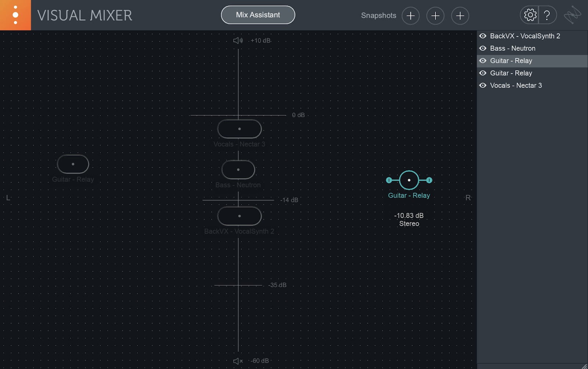Screen dimensions: 588x369
Task: Select the Vocals - Nectar 3 node
Action: tap(239, 129)
